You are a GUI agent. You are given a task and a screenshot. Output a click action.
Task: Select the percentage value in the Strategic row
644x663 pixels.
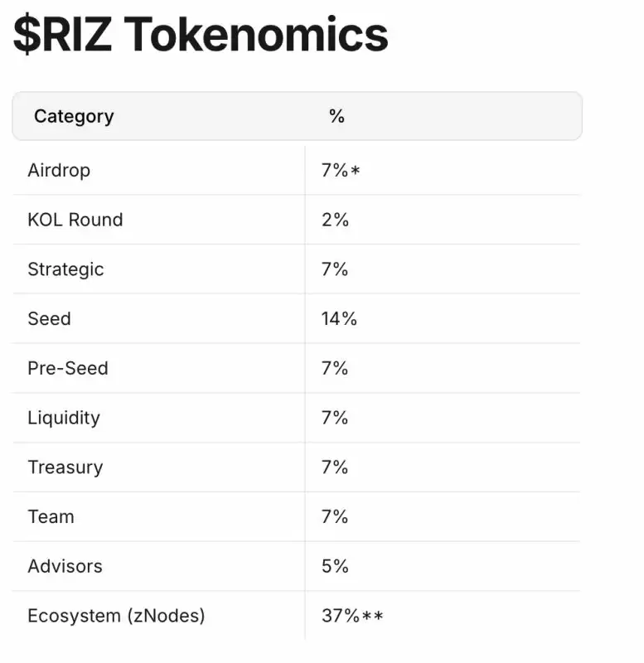[x=335, y=269]
